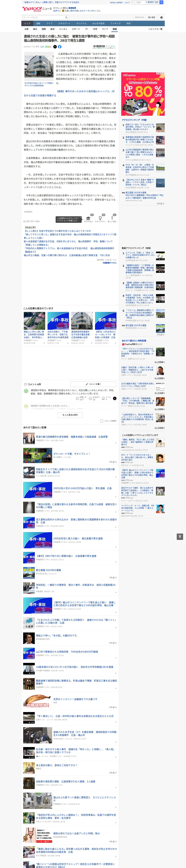Viewport: 186px width, 868px height.
Task: Open the ランキング navigation tab
Action: [115, 24]
